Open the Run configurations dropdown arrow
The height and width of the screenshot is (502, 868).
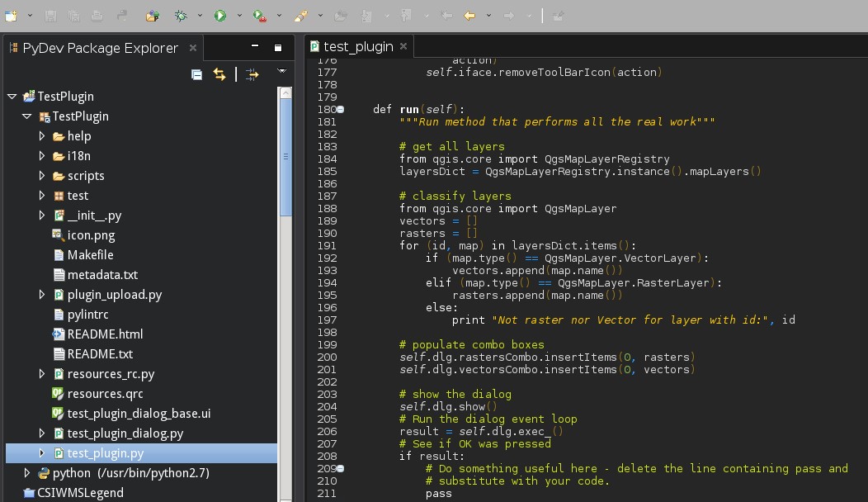(240, 16)
